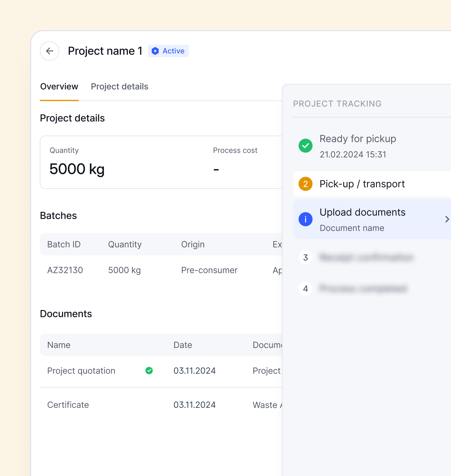Open the Project quotation document
This screenshot has width=451, height=476.
tap(81, 371)
